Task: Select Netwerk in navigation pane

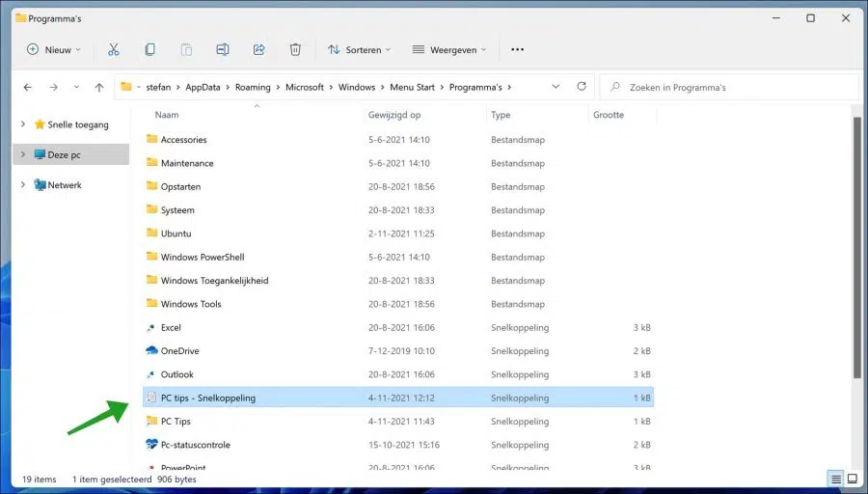Action: pyautogui.click(x=65, y=185)
